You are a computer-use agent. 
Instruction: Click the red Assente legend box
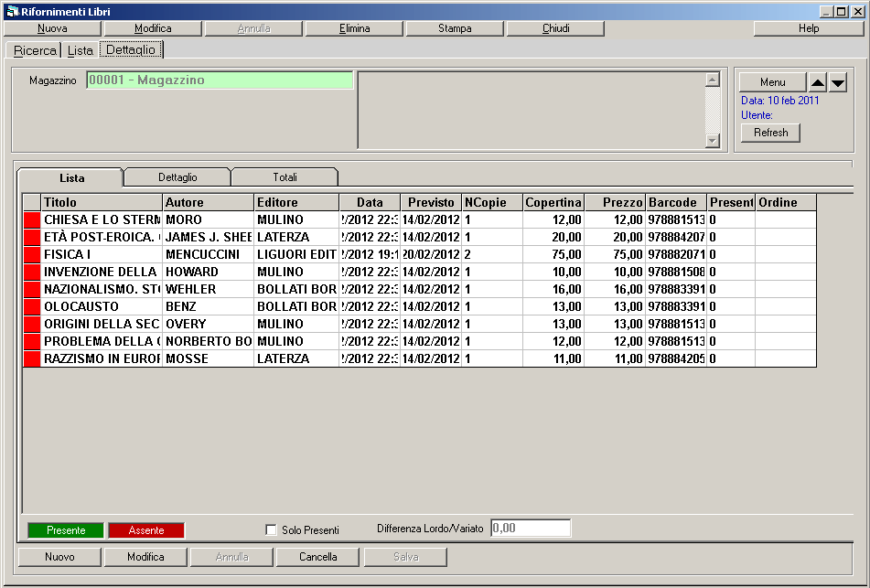click(x=146, y=530)
